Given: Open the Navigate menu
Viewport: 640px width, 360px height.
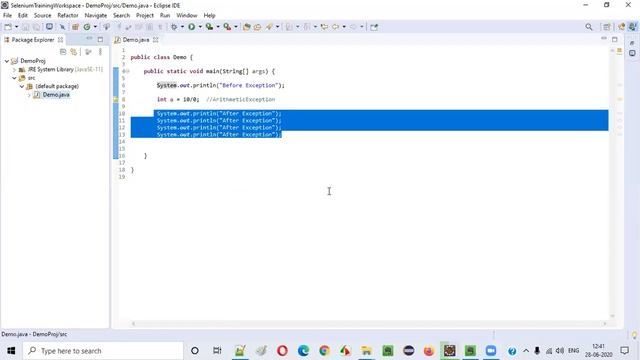Looking at the screenshot, I should 96,16.
